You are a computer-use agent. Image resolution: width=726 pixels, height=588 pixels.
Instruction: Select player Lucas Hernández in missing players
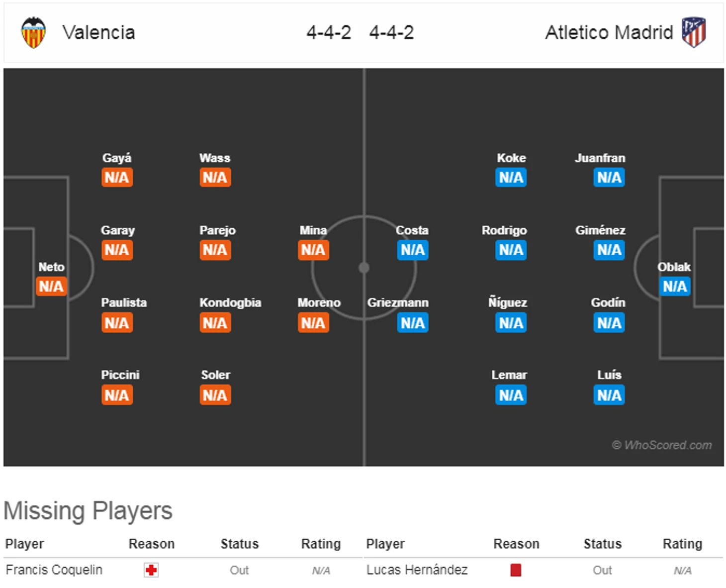point(417,570)
